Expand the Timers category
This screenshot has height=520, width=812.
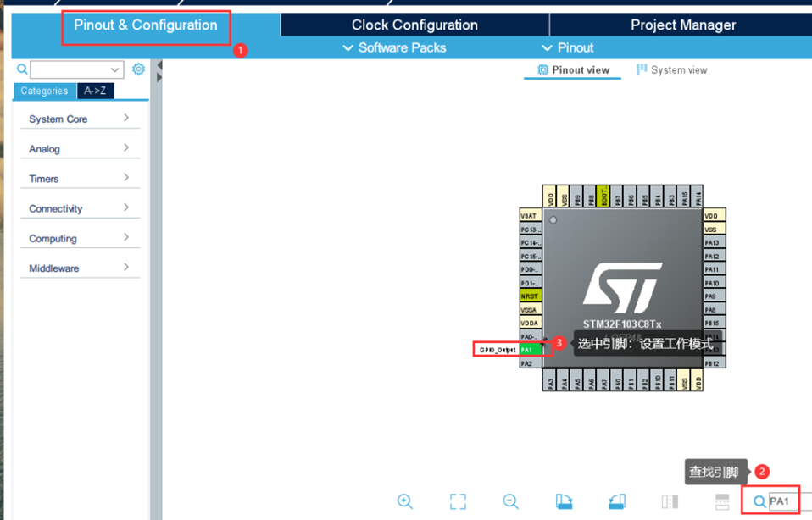[x=81, y=179]
